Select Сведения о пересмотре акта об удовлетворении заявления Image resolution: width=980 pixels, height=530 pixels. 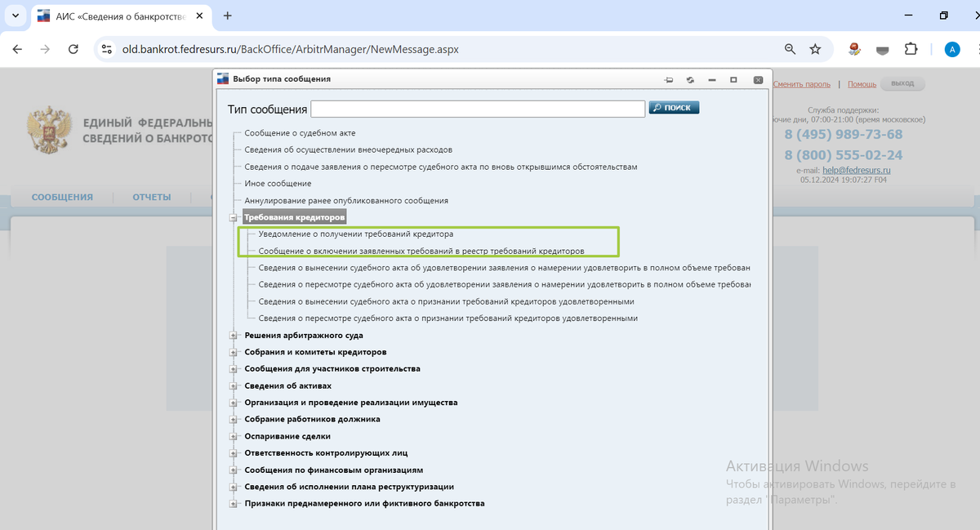point(504,285)
